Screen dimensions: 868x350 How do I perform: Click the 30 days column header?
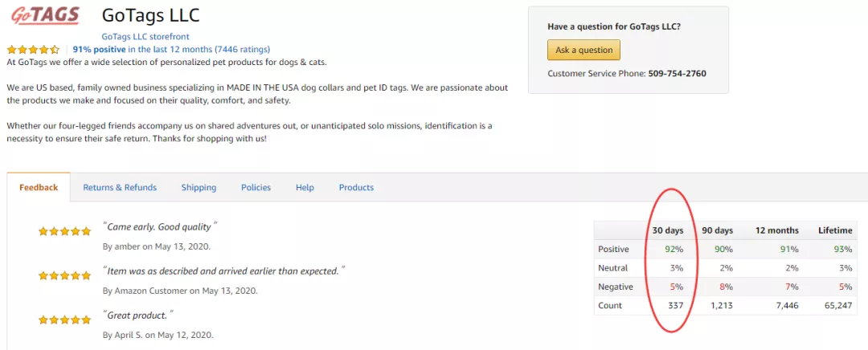(x=668, y=230)
